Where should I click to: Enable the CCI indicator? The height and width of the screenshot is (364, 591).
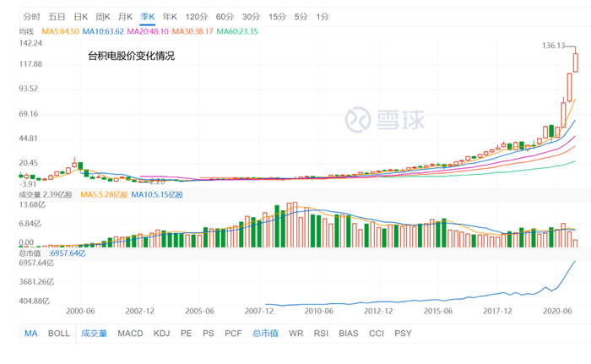pyautogui.click(x=377, y=334)
